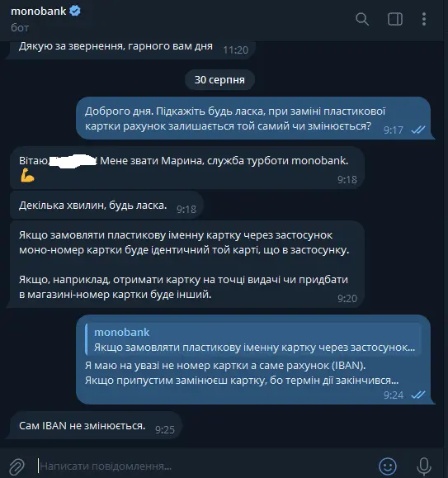Toggle the right sidebar panel icon

click(x=395, y=19)
